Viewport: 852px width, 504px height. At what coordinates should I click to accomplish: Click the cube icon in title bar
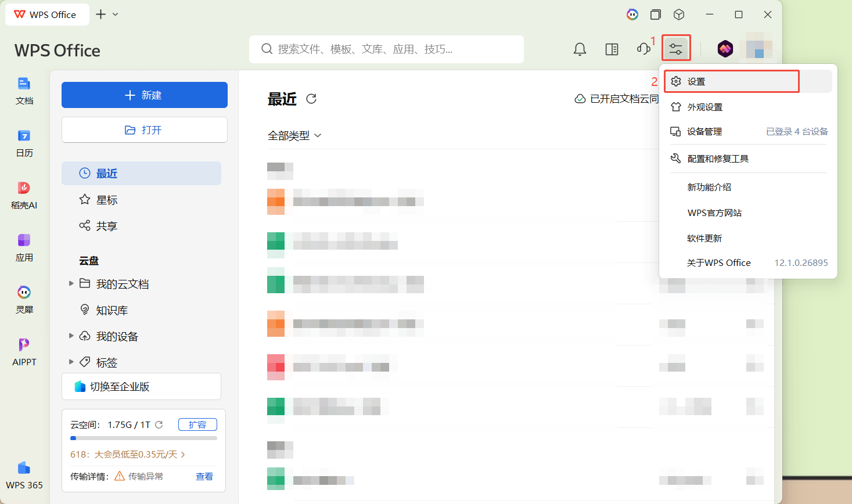pyautogui.click(x=679, y=15)
